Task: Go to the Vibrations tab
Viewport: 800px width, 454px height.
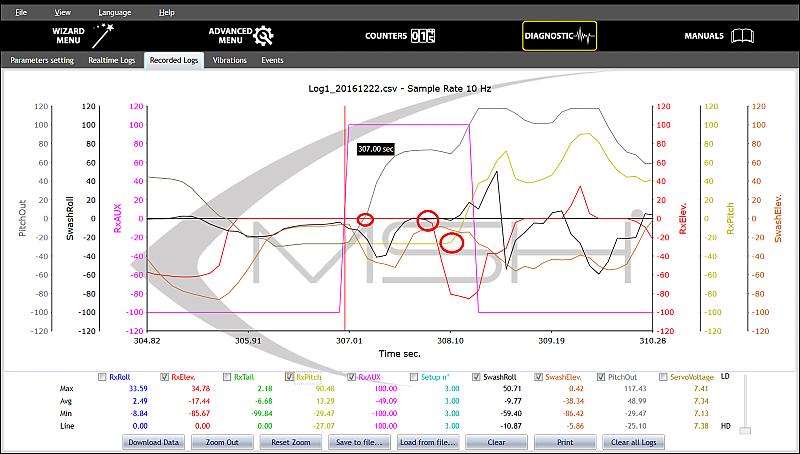Action: (x=229, y=60)
